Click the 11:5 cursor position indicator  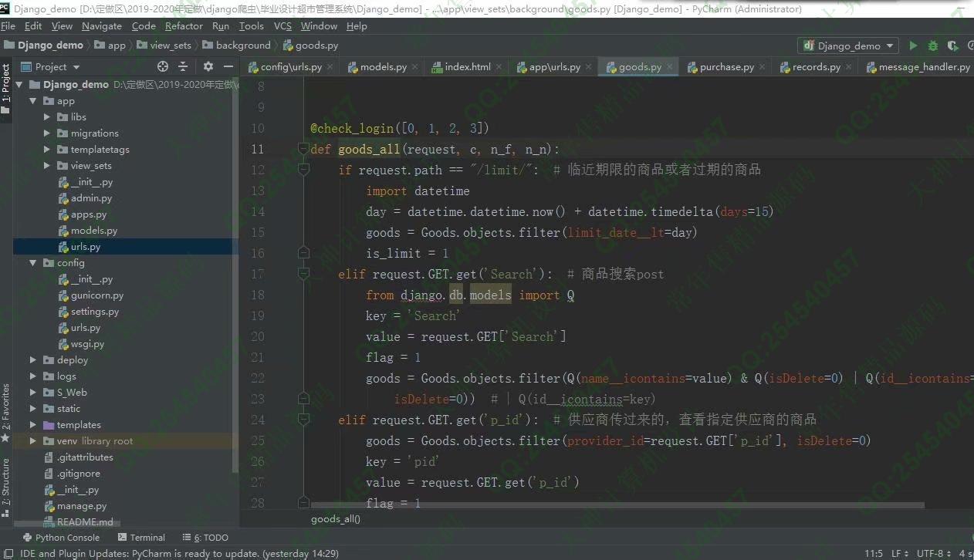(x=873, y=553)
